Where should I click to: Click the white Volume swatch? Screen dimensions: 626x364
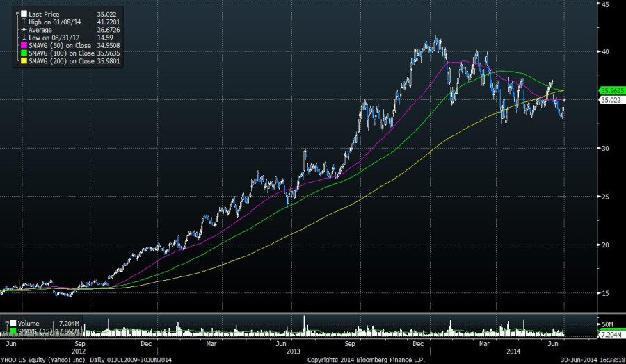pos(13,322)
